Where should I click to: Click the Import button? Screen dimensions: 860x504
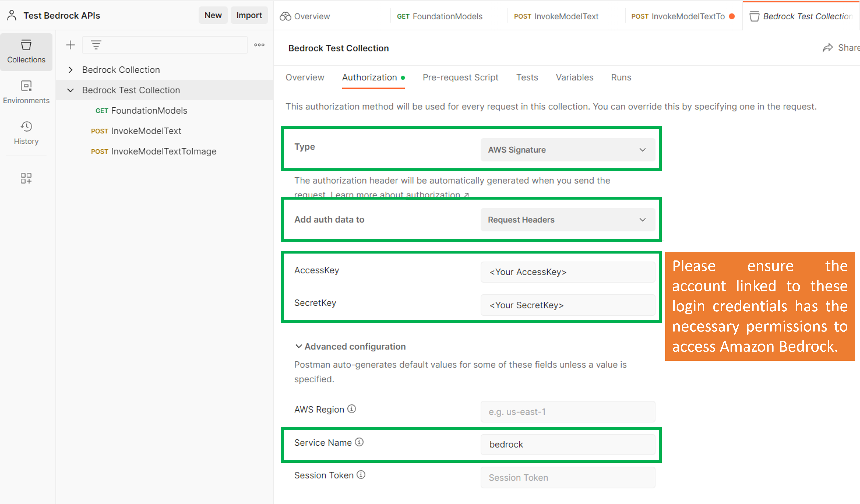coord(249,15)
